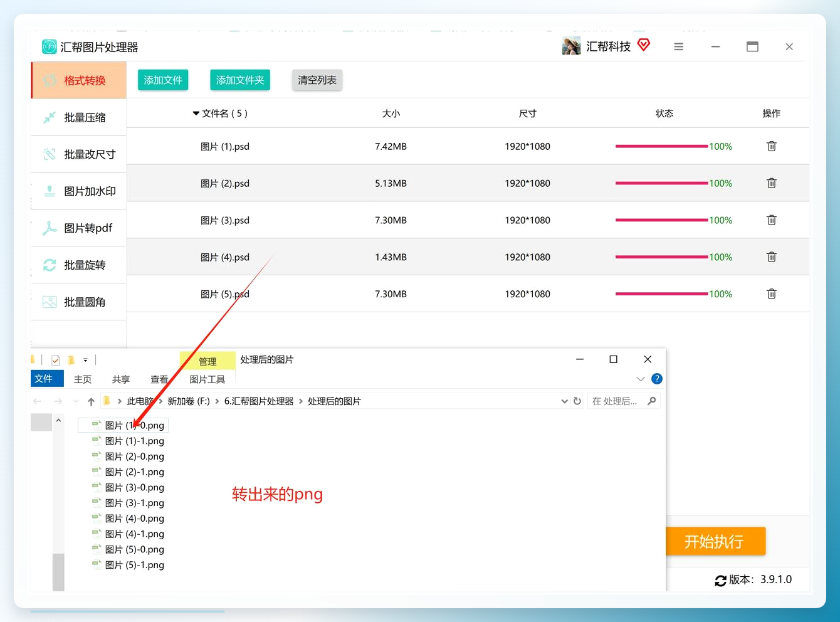This screenshot has height=622, width=840.
Task: Remove 图片 (5).psd via trash icon
Action: [x=771, y=294]
